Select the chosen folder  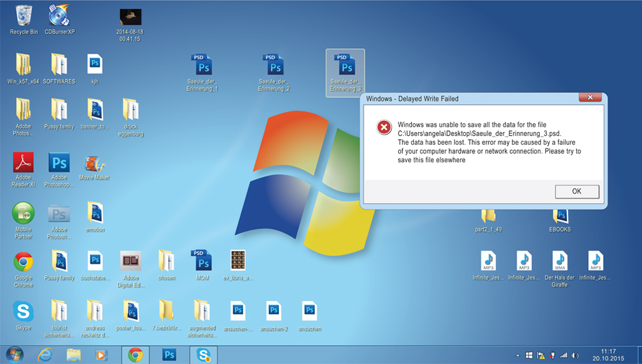pyautogui.click(x=167, y=266)
